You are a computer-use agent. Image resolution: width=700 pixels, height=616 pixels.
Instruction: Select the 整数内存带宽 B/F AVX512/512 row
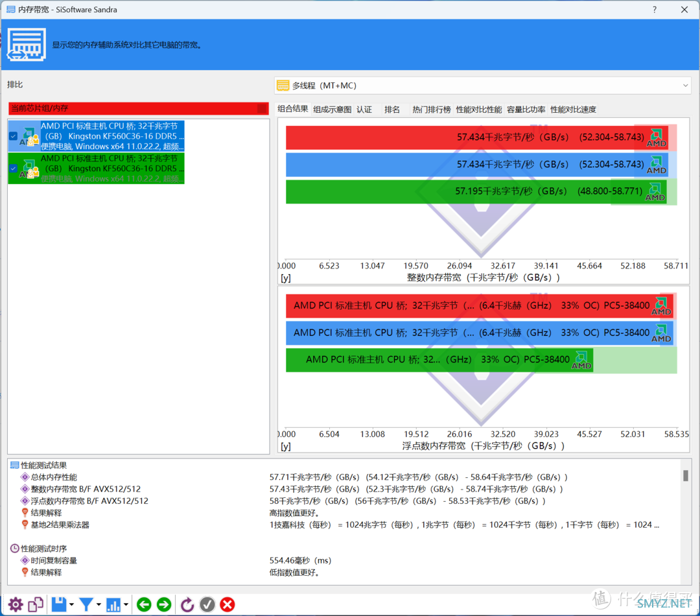[x=344, y=489]
